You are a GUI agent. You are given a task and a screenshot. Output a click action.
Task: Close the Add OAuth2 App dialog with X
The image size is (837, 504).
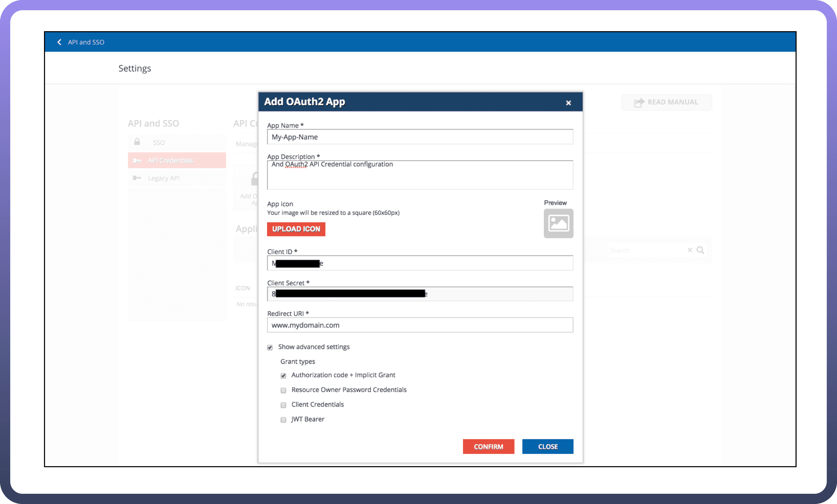568,103
